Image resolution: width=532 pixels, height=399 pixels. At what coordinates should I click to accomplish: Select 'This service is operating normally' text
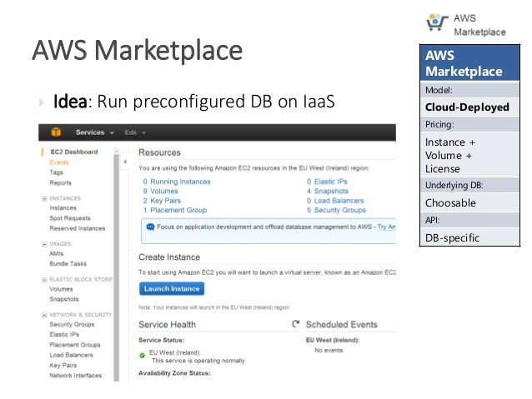click(x=198, y=361)
